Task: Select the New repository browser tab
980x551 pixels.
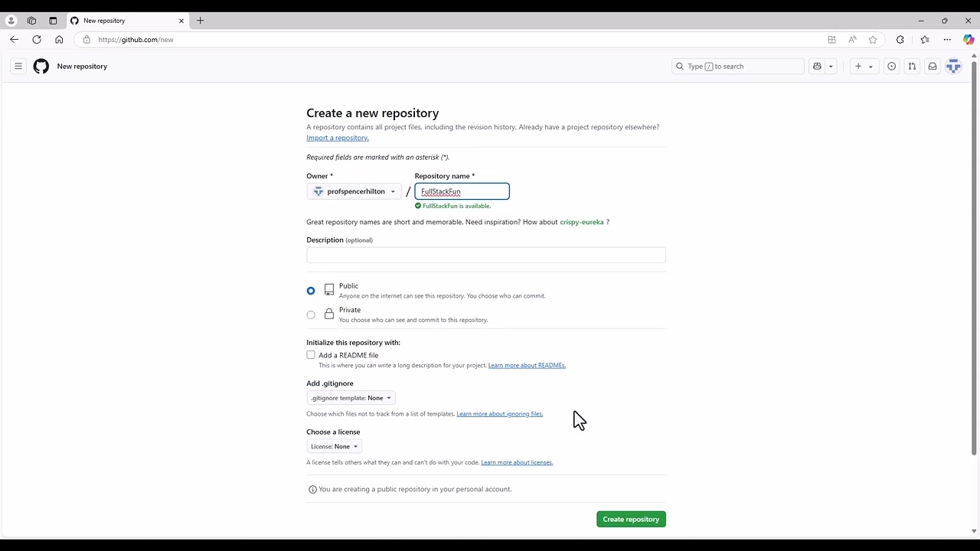Action: [128, 21]
